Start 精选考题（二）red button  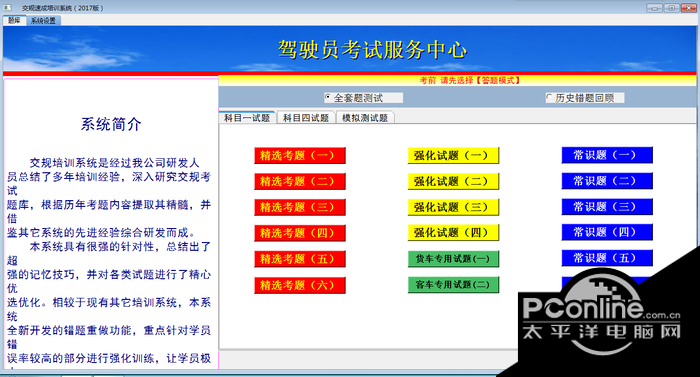tap(300, 181)
